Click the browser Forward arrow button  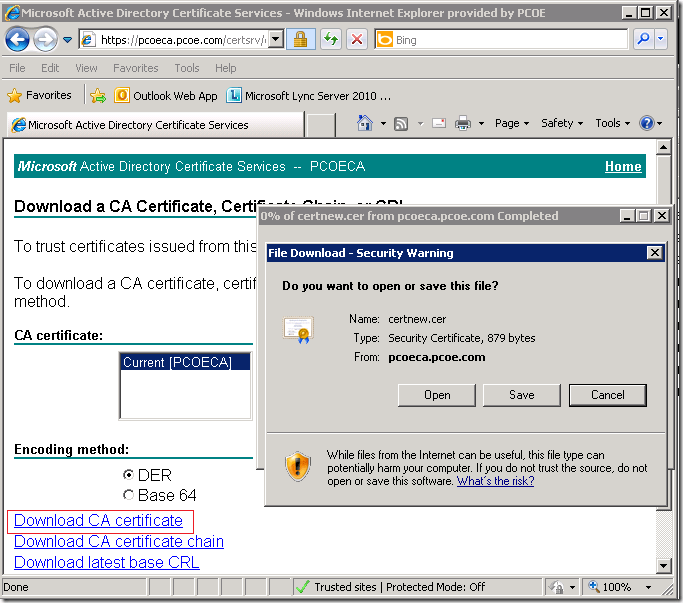pyautogui.click(x=45, y=40)
